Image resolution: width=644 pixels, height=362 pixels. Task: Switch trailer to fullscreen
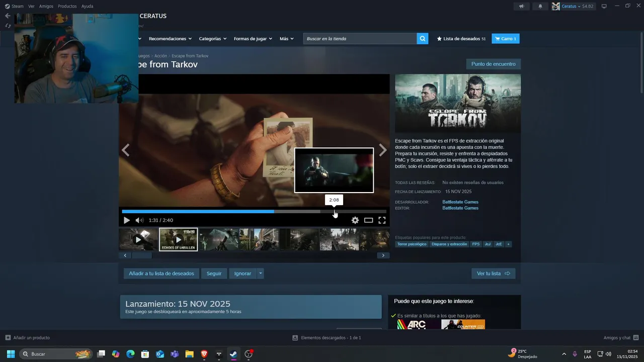382,220
